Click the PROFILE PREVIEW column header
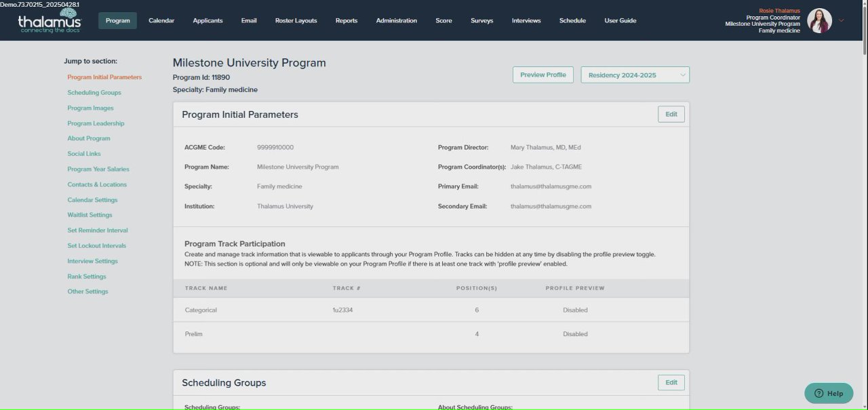The image size is (868, 410). [x=575, y=288]
